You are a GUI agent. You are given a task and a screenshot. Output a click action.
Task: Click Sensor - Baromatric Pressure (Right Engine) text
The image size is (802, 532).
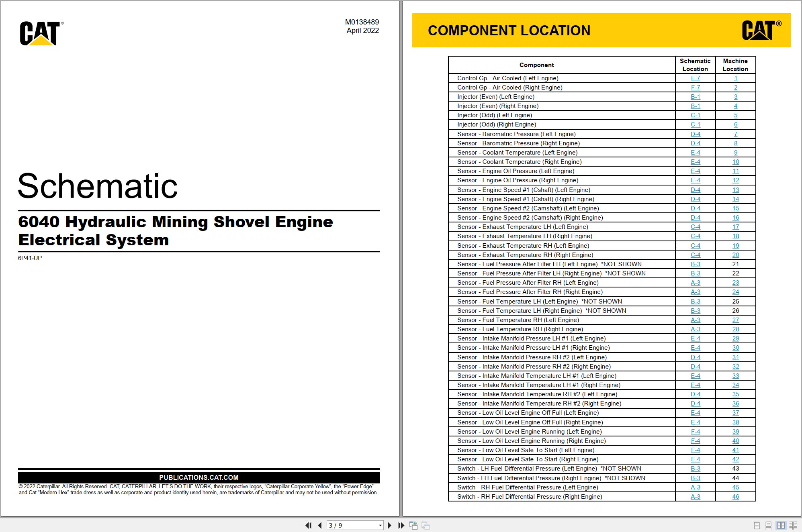pos(518,143)
